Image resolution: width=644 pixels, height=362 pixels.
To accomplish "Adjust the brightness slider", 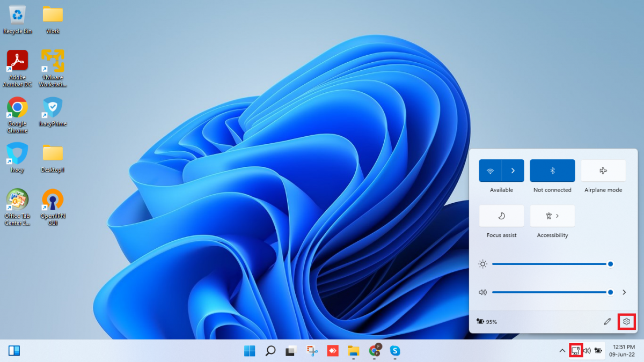I will [x=552, y=264].
